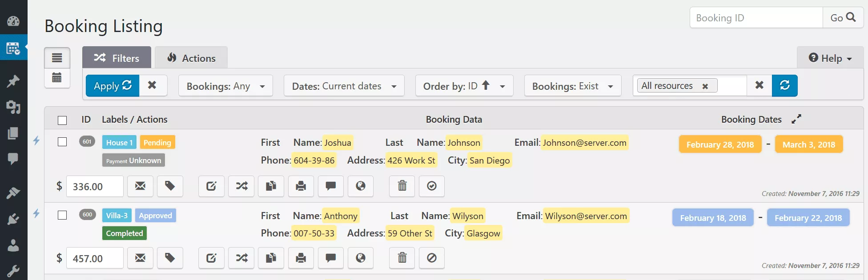
Task: Click the Payment Unknown label
Action: point(133,160)
